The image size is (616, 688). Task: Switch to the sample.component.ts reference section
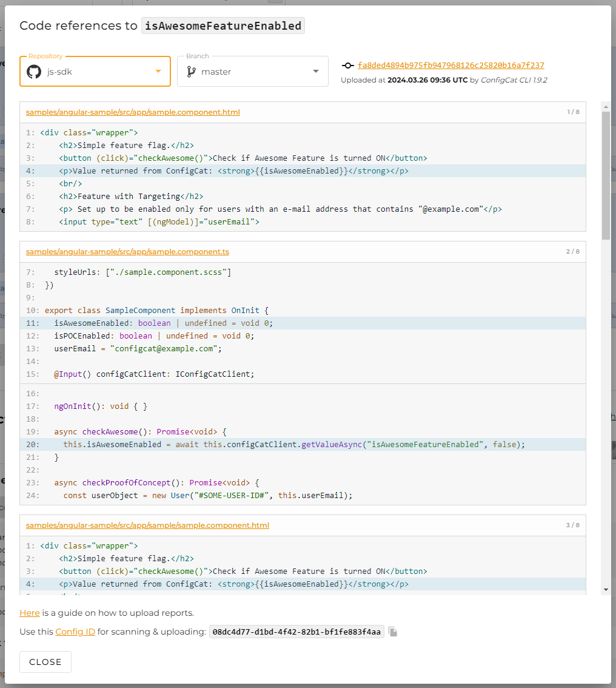click(x=127, y=251)
